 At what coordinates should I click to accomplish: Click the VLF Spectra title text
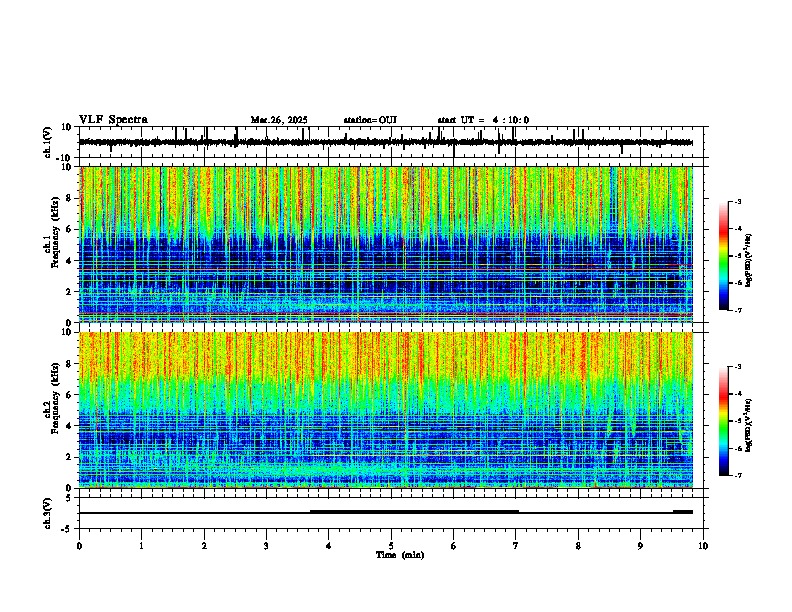tap(113, 120)
